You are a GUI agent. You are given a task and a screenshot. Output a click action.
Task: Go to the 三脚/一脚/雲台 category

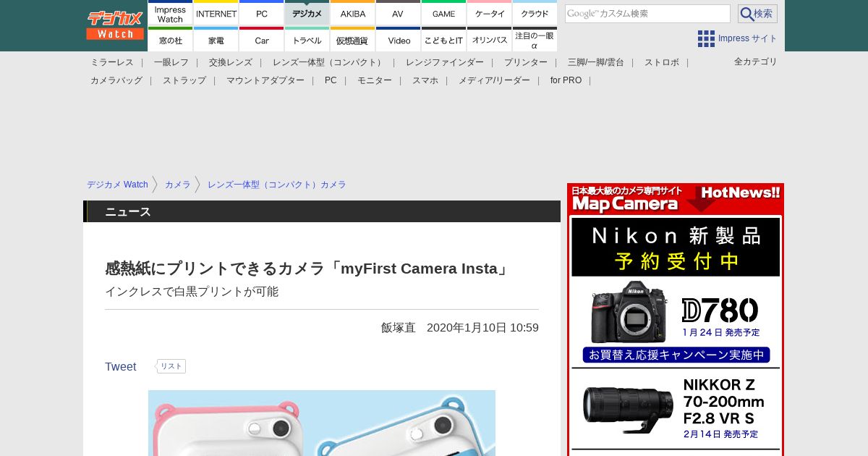click(x=596, y=62)
